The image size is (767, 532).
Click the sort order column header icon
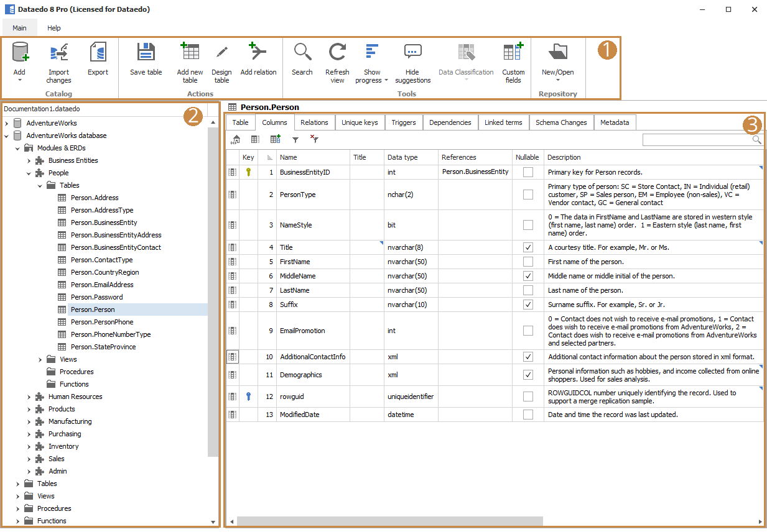(269, 158)
